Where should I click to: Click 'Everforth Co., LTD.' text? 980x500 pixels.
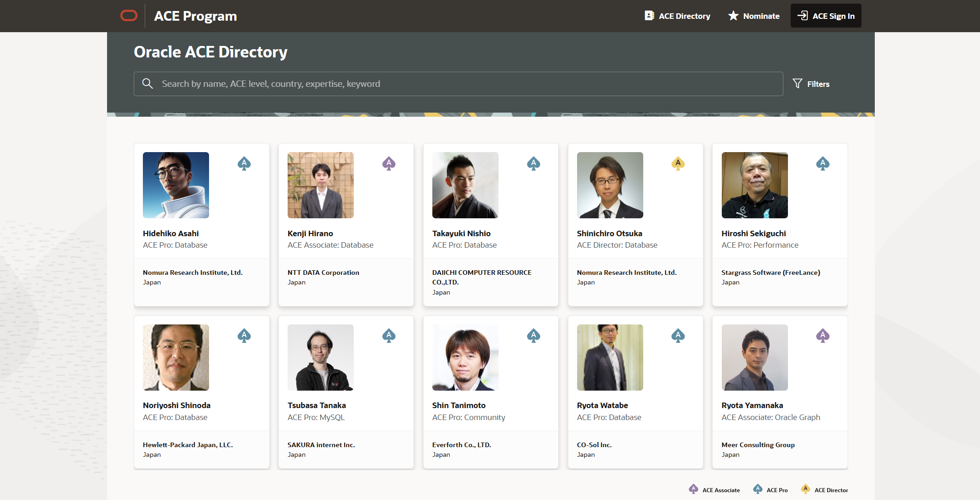462,445
